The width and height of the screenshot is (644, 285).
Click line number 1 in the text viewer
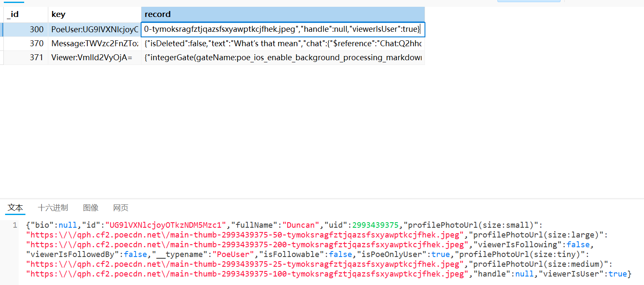coord(15,225)
